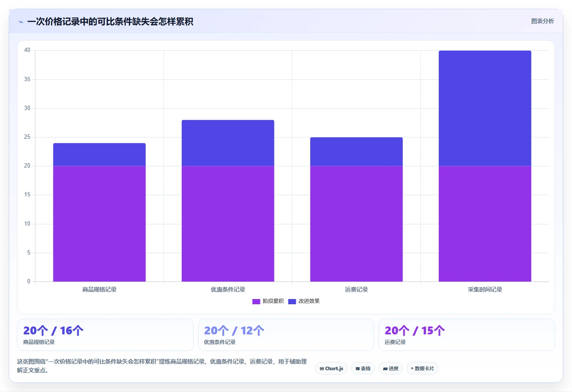Viewport: 572px width, 392px height.
Task: Toggle the 改进效果 legend item
Action: pos(304,301)
